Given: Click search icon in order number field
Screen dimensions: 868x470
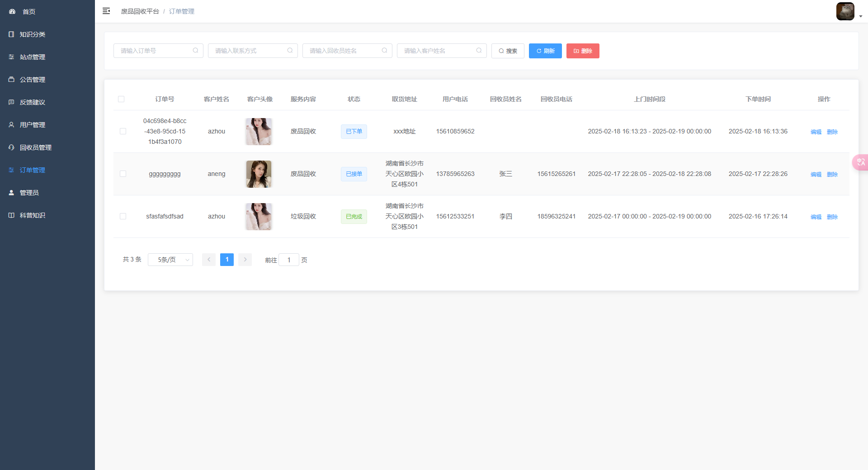Looking at the screenshot, I should [x=196, y=51].
